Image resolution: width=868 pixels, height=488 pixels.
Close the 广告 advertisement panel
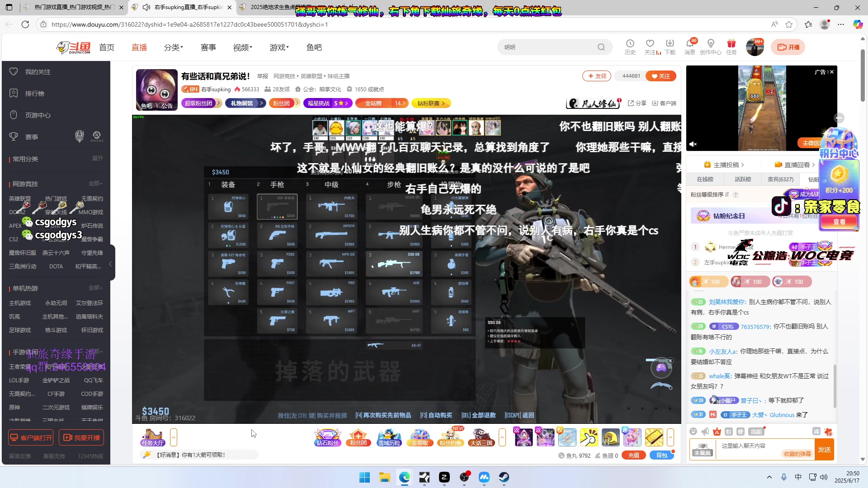tap(832, 72)
